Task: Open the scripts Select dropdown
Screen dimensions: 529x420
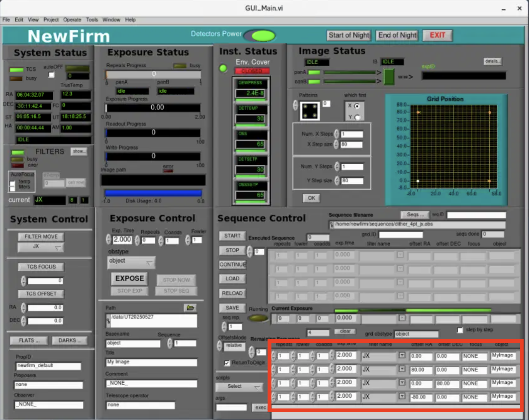Action: (239, 387)
